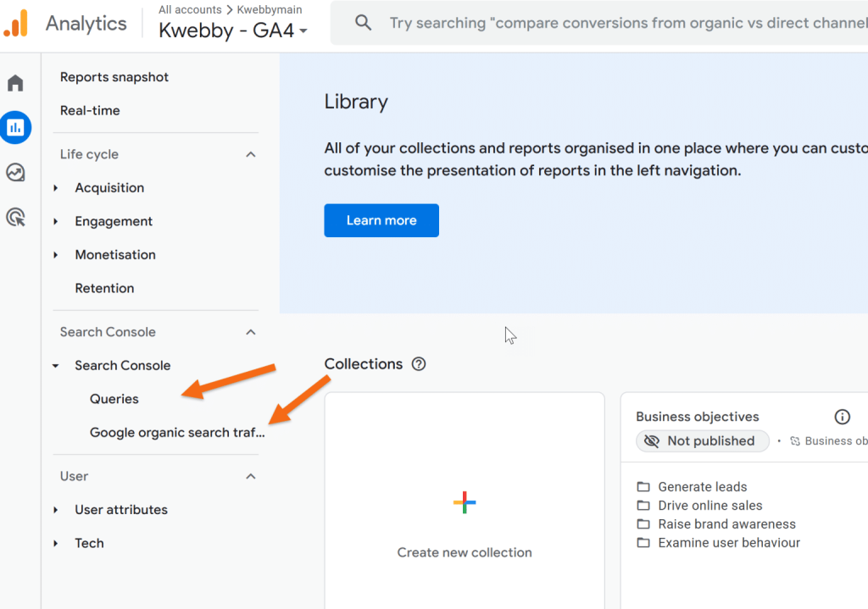Select the Reports icon in the sidebar
Screen dimensions: 868x609
15,127
